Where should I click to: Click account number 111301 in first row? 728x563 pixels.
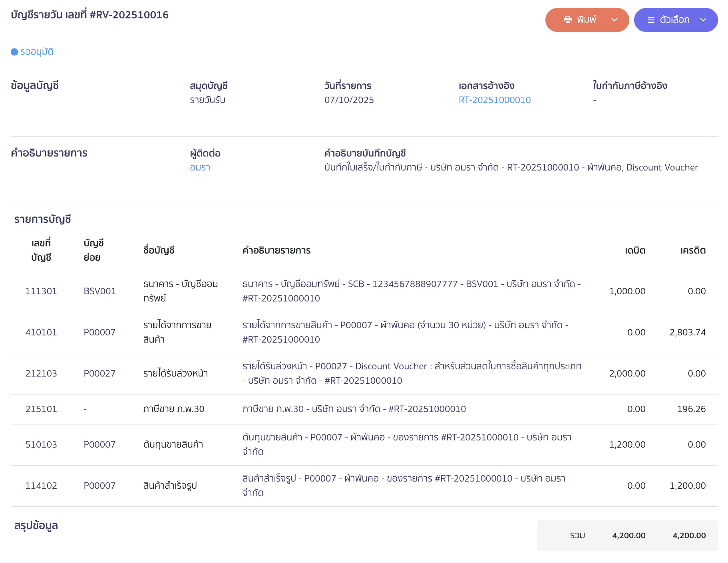pos(41,291)
